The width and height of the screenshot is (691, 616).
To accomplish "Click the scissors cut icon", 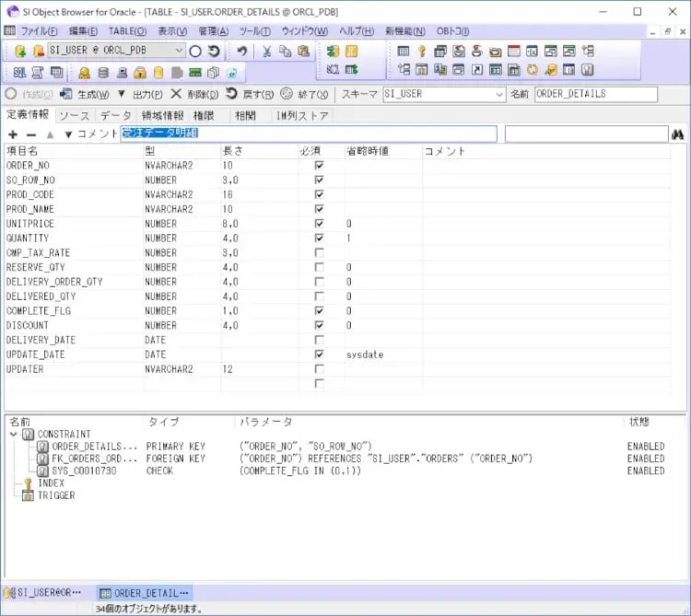I will coord(266,52).
